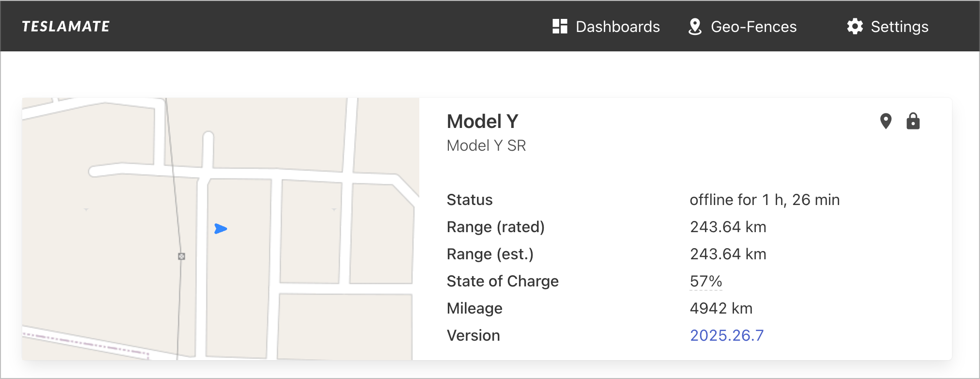This screenshot has height=379, width=980.
Task: Click the estimated range value
Action: 728,254
